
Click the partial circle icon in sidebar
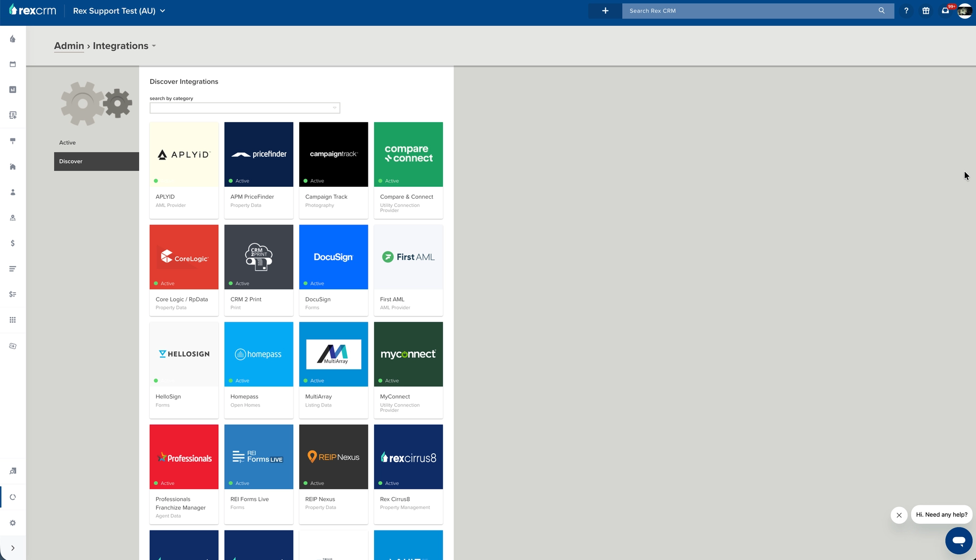[13, 497]
